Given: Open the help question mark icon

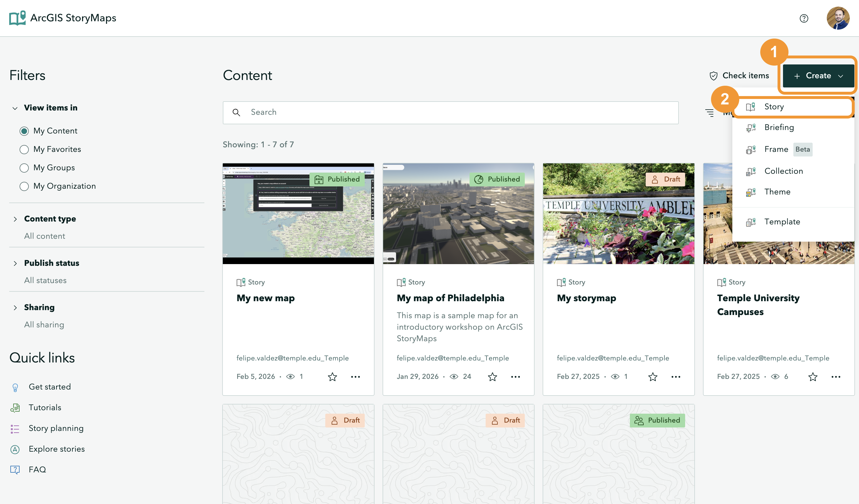Looking at the screenshot, I should [804, 18].
